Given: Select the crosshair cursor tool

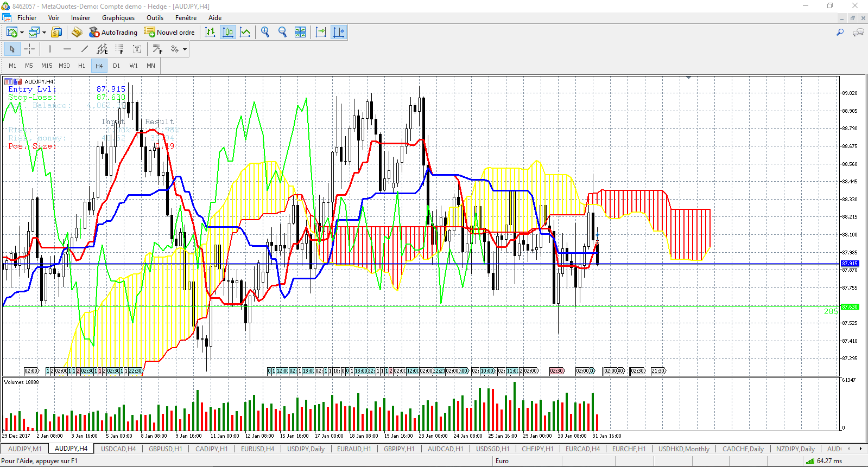Looking at the screenshot, I should pyautogui.click(x=29, y=49).
